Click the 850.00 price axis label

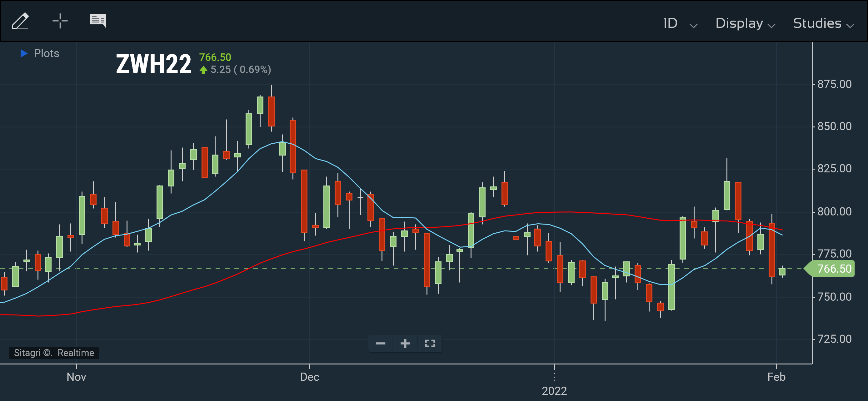pyautogui.click(x=834, y=126)
